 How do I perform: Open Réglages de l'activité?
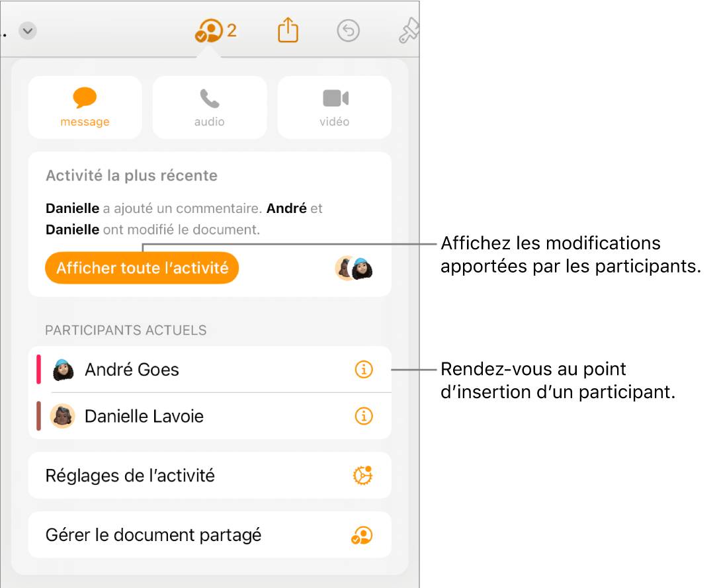pos(210,476)
